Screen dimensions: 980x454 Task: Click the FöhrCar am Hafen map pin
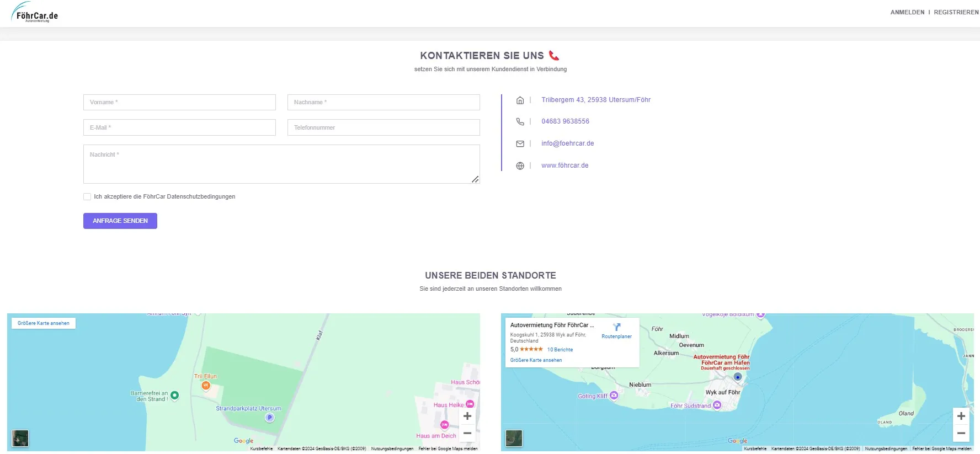738,377
